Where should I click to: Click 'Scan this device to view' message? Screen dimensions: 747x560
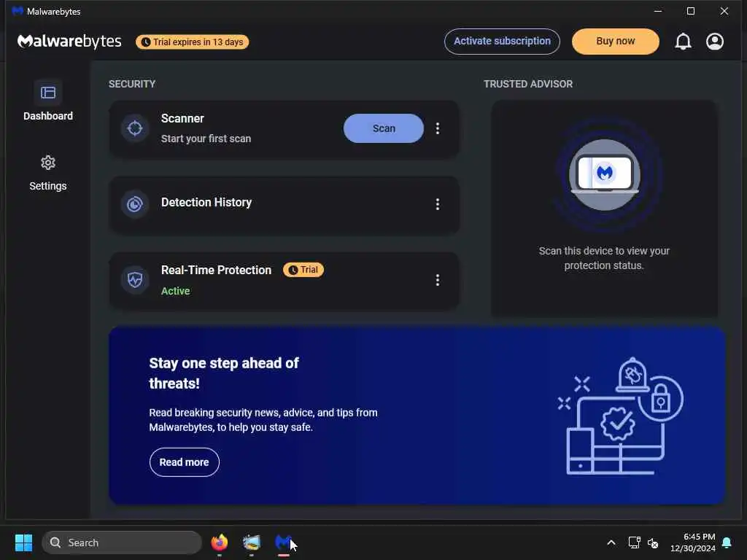604,258
